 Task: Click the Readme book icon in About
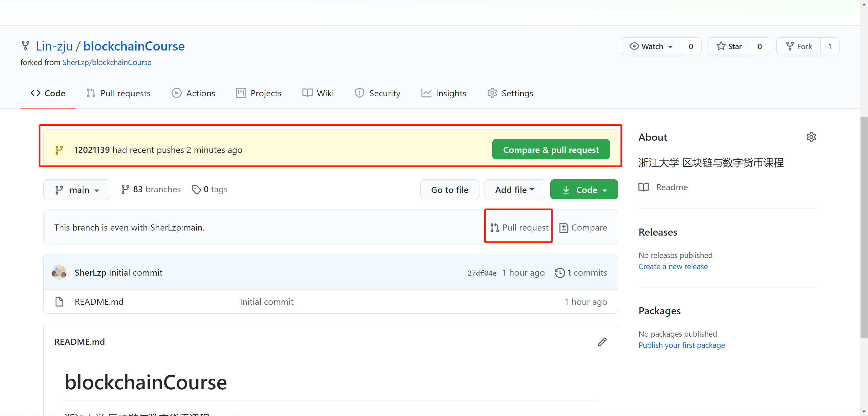(644, 187)
